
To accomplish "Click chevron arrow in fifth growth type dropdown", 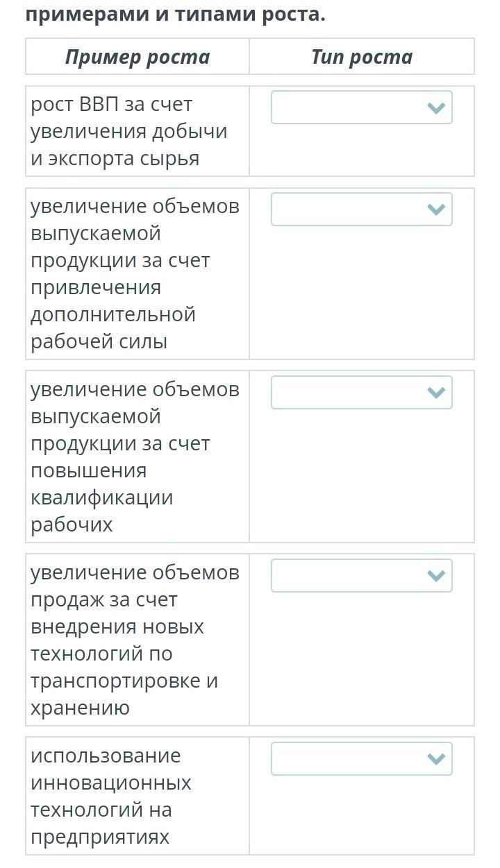I will click(436, 760).
